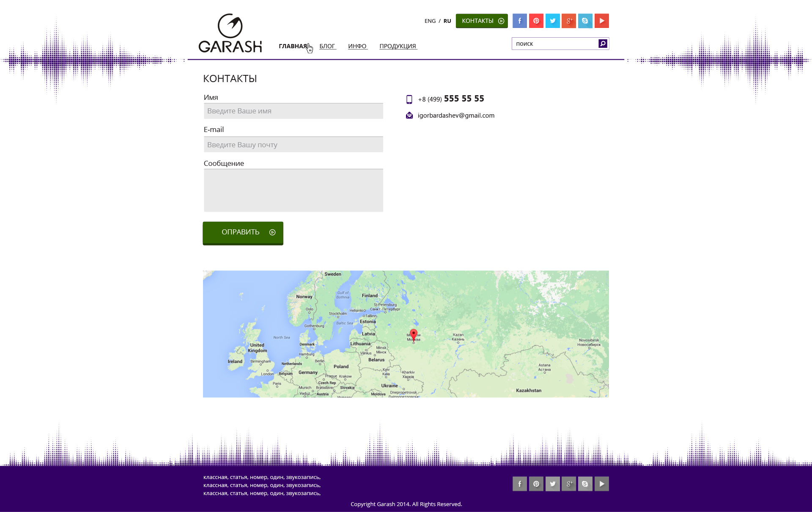The image size is (812, 512).
Task: Click the green КОНТАКТЫ button
Action: [482, 21]
